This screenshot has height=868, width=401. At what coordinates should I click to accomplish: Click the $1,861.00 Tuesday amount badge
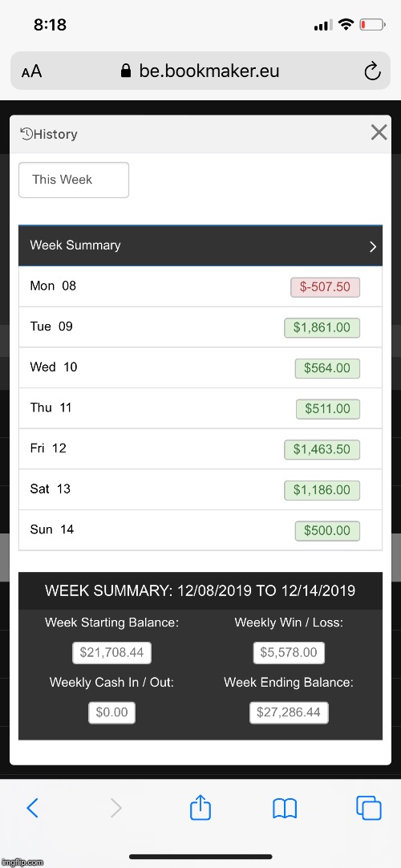[322, 328]
